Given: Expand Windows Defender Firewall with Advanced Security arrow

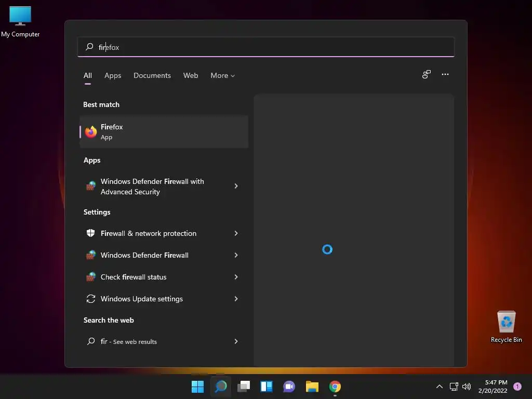Looking at the screenshot, I should [236, 186].
